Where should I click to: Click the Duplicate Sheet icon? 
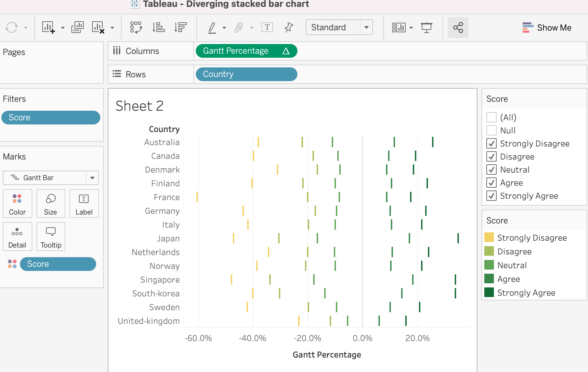[78, 28]
